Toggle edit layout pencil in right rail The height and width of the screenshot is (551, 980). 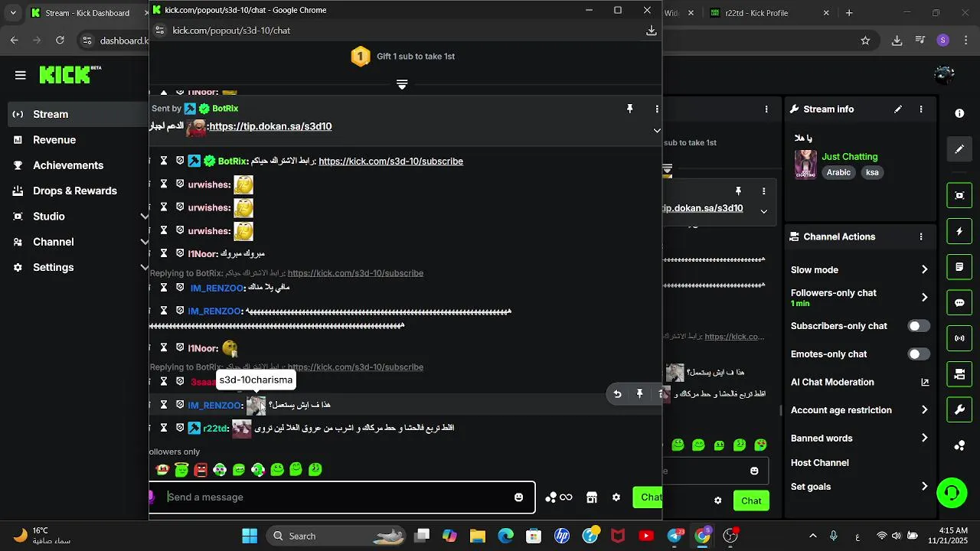(x=959, y=149)
